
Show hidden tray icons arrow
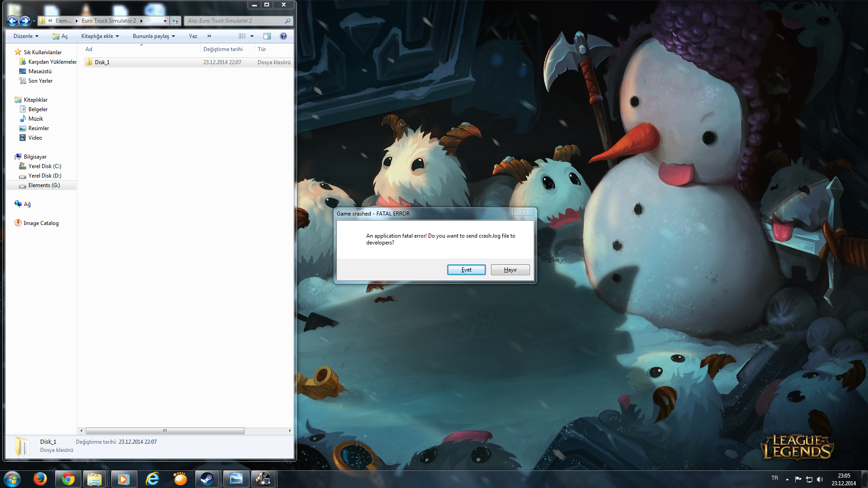coord(787,479)
